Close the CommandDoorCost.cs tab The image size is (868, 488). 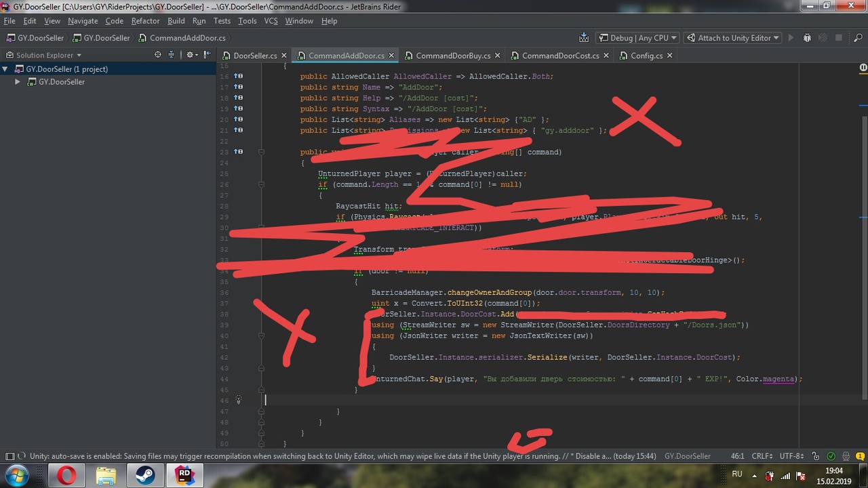(x=606, y=56)
